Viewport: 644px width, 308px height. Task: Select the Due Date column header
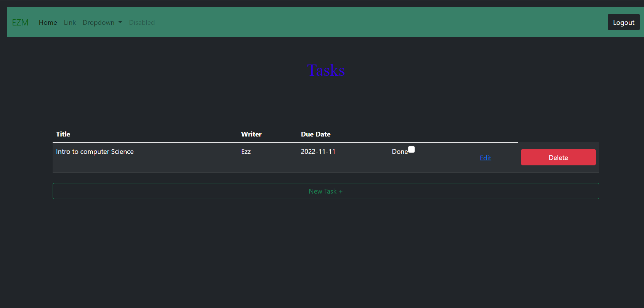click(315, 134)
